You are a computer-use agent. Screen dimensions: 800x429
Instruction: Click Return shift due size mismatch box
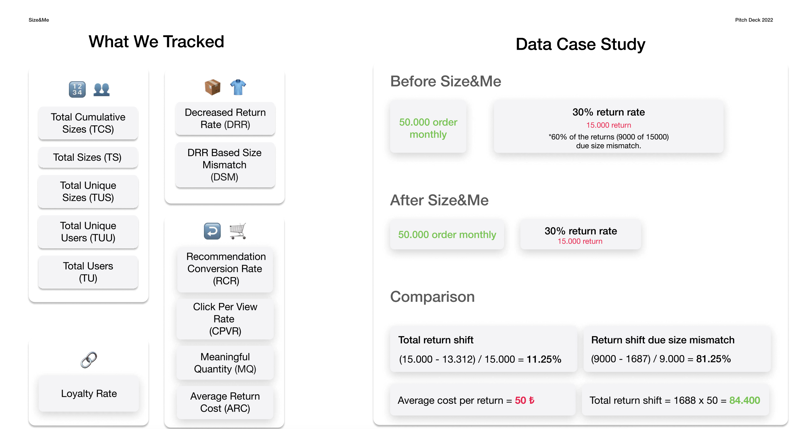click(x=676, y=350)
